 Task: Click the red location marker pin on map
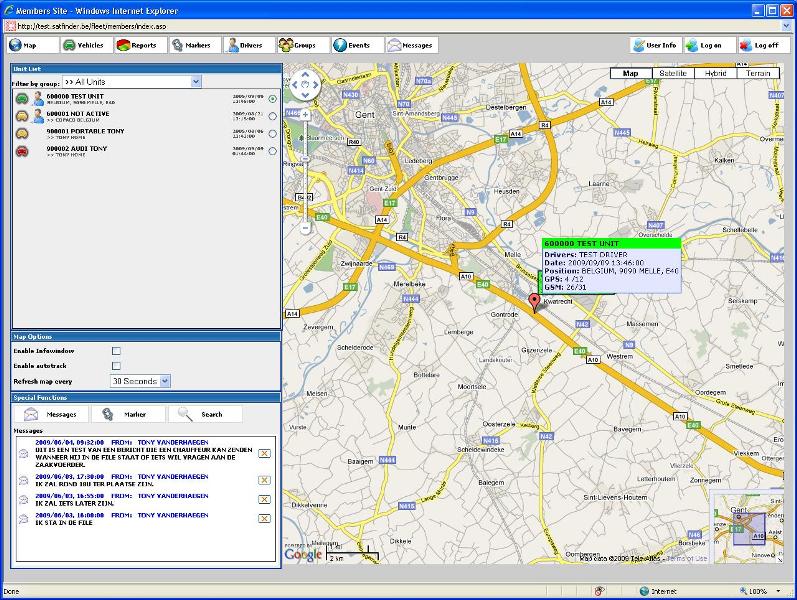pyautogui.click(x=534, y=303)
